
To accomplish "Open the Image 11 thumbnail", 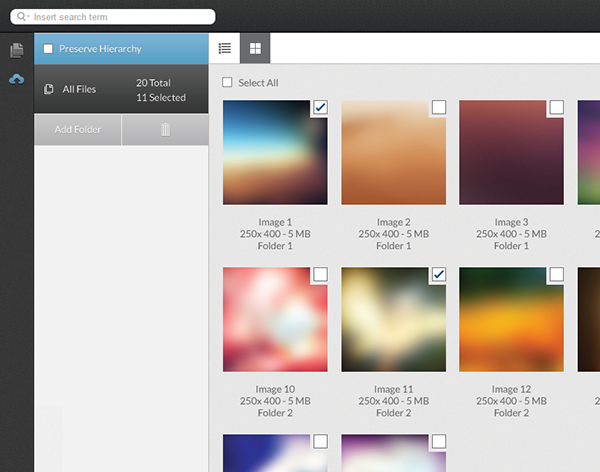I will (394, 320).
